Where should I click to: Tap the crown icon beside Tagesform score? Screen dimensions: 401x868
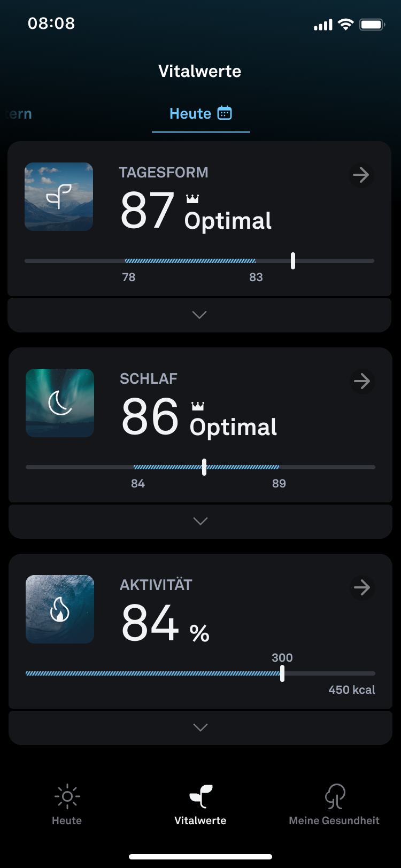(192, 199)
